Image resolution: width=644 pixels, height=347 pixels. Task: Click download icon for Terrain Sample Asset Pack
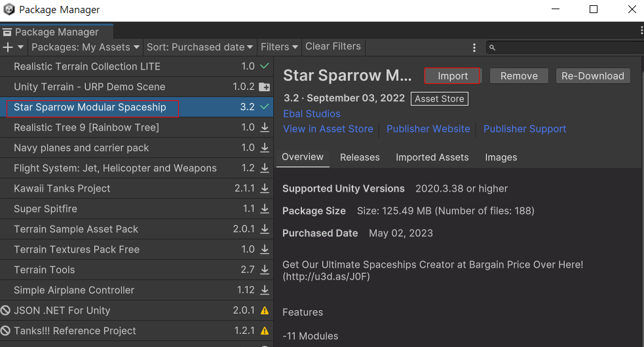click(265, 229)
